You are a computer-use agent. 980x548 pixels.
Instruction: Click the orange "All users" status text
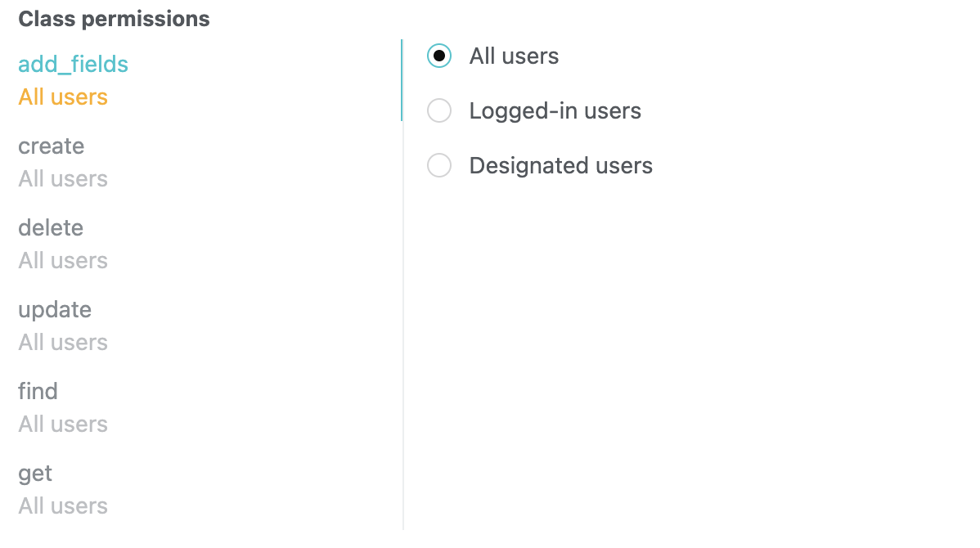(62, 97)
